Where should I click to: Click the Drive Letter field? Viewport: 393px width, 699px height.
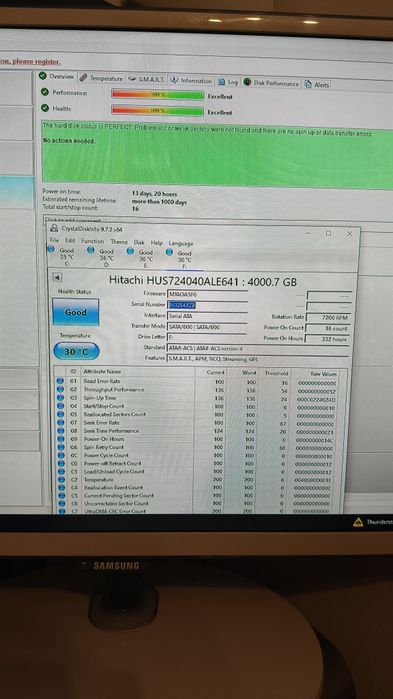(207, 337)
